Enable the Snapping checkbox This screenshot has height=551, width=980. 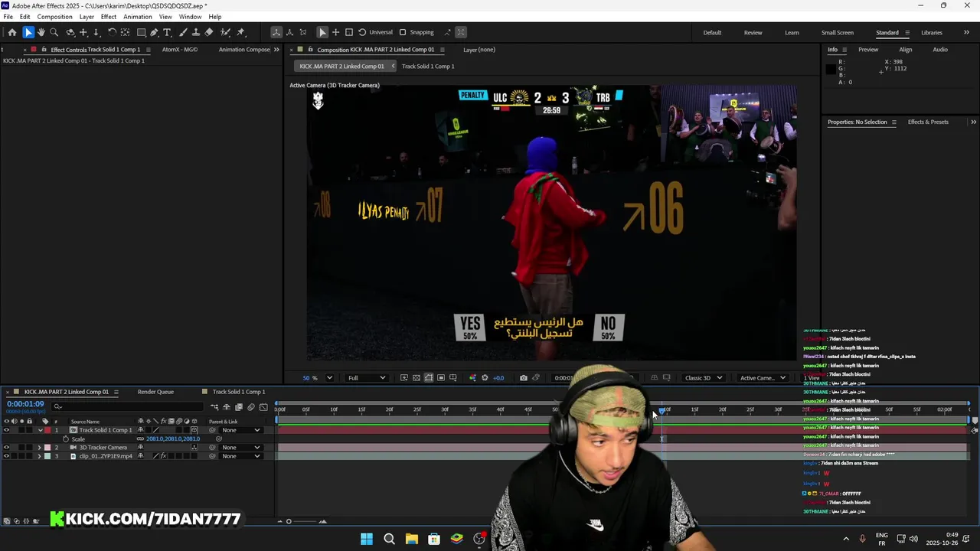(x=403, y=32)
